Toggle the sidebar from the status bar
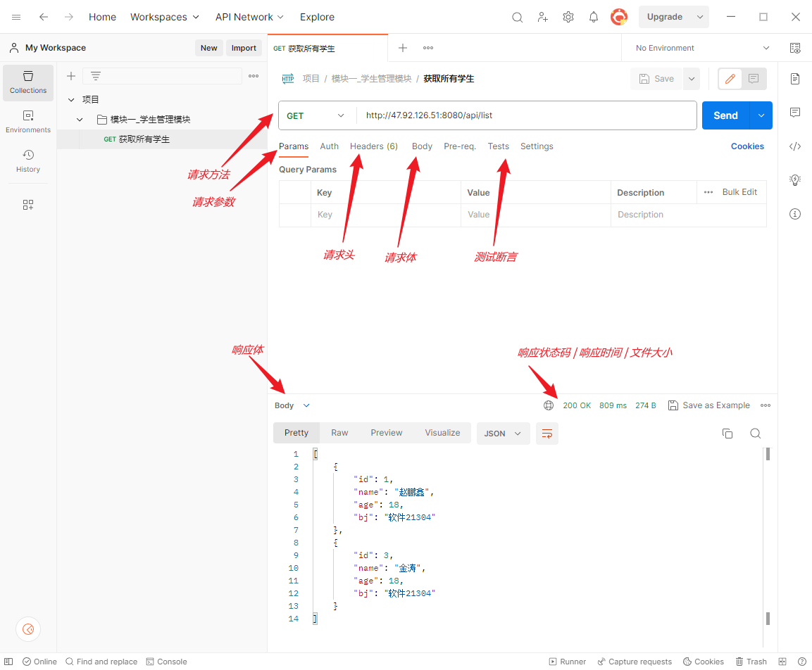 coord(8,662)
